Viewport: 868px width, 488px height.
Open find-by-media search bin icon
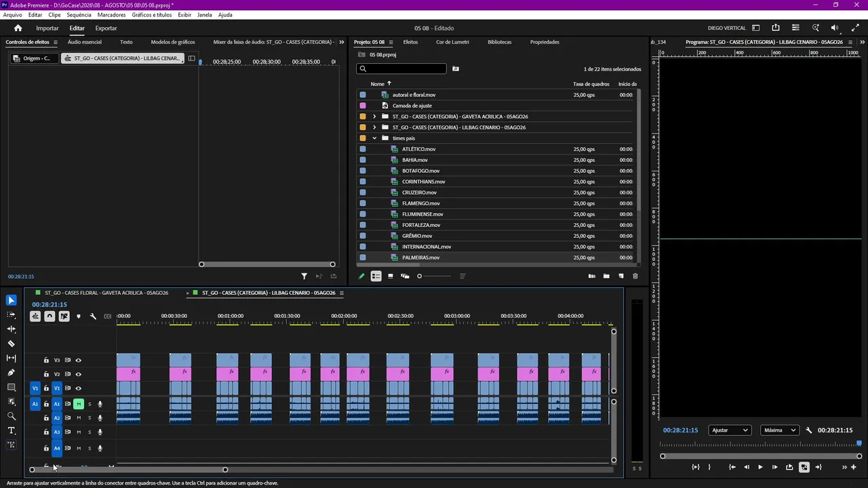tap(456, 68)
